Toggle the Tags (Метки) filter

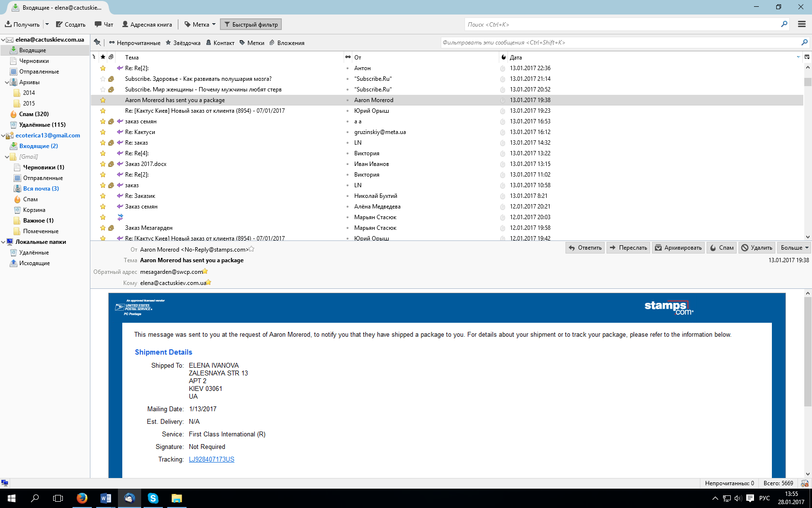[x=252, y=43]
